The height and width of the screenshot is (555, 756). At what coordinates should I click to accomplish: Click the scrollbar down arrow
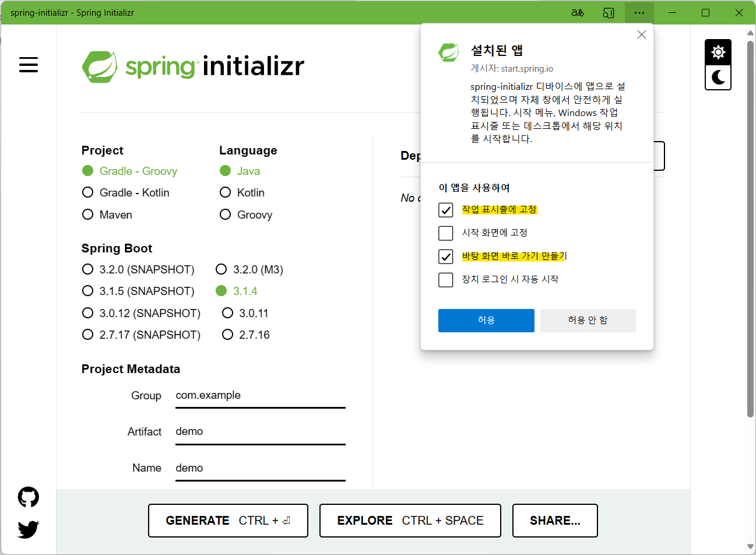tap(751, 547)
